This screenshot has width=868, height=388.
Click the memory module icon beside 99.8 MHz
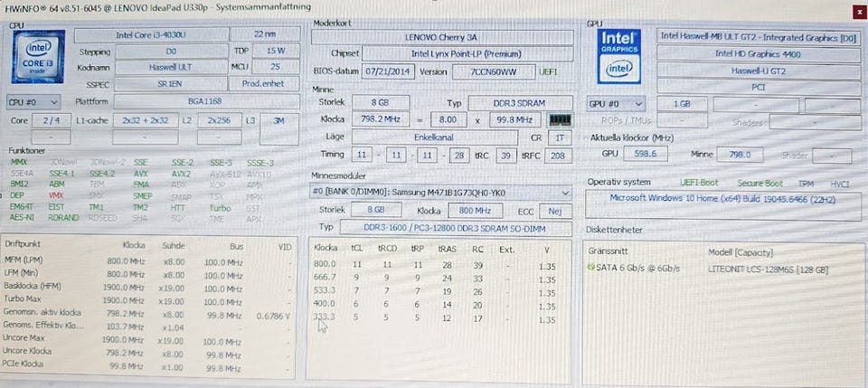tap(561, 119)
